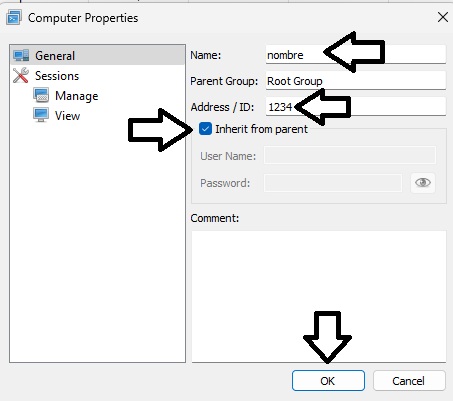Go to View session settings
Image resolution: width=453 pixels, height=401 pixels.
pos(67,116)
